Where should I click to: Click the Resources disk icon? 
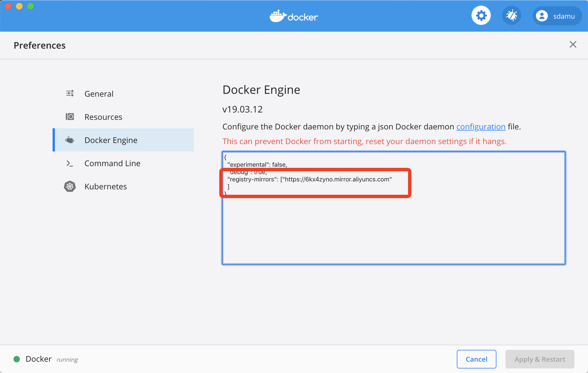coord(70,117)
